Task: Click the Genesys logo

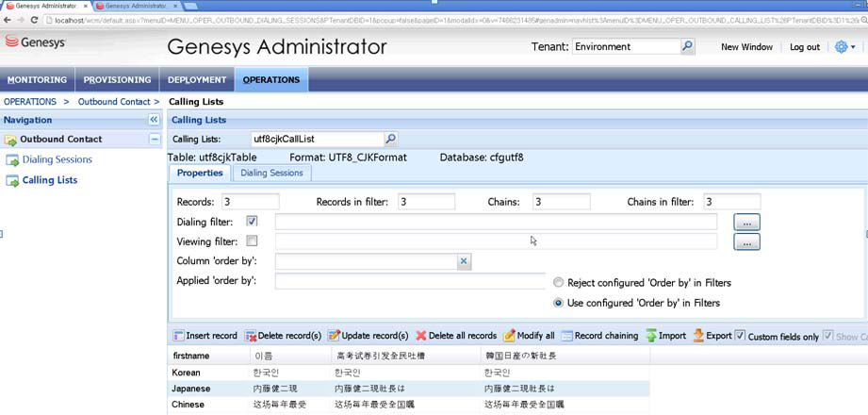Action: click(x=36, y=42)
